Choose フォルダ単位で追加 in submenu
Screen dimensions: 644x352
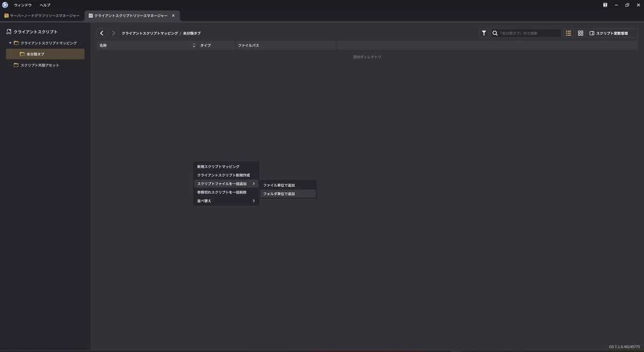(x=288, y=194)
